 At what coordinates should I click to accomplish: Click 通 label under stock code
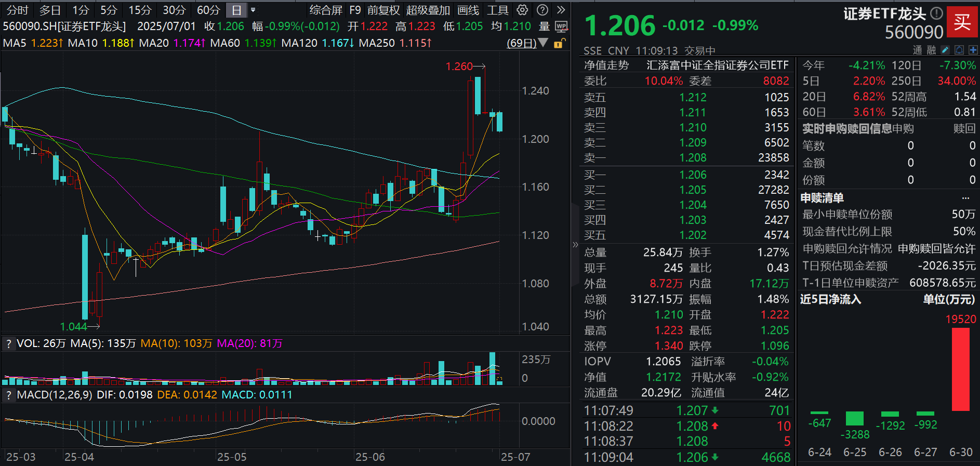coord(918,50)
